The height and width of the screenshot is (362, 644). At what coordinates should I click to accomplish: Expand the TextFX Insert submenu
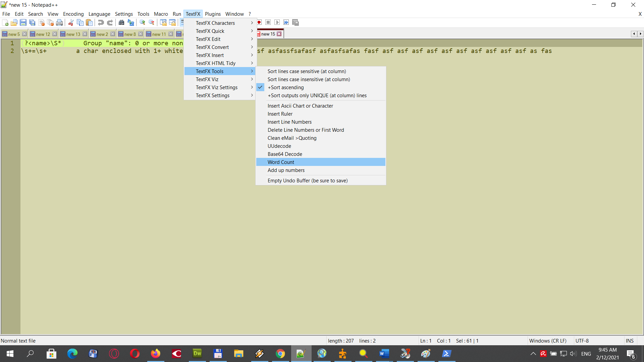[x=220, y=55]
